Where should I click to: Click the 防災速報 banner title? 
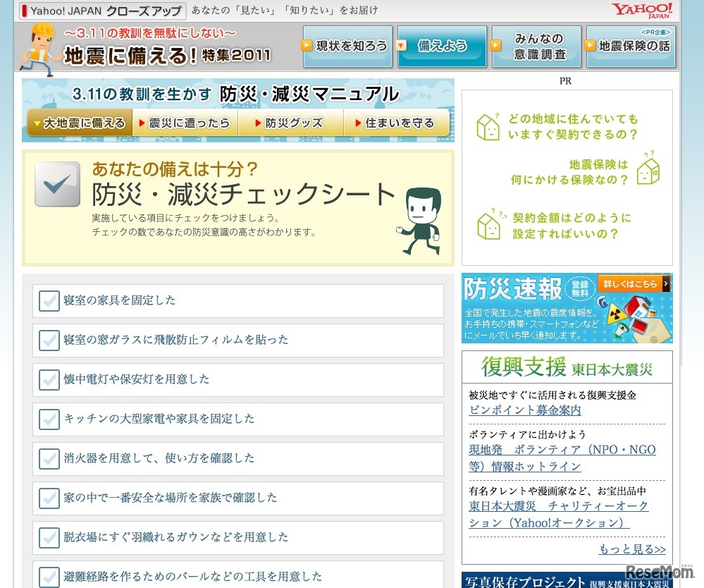[x=512, y=288]
